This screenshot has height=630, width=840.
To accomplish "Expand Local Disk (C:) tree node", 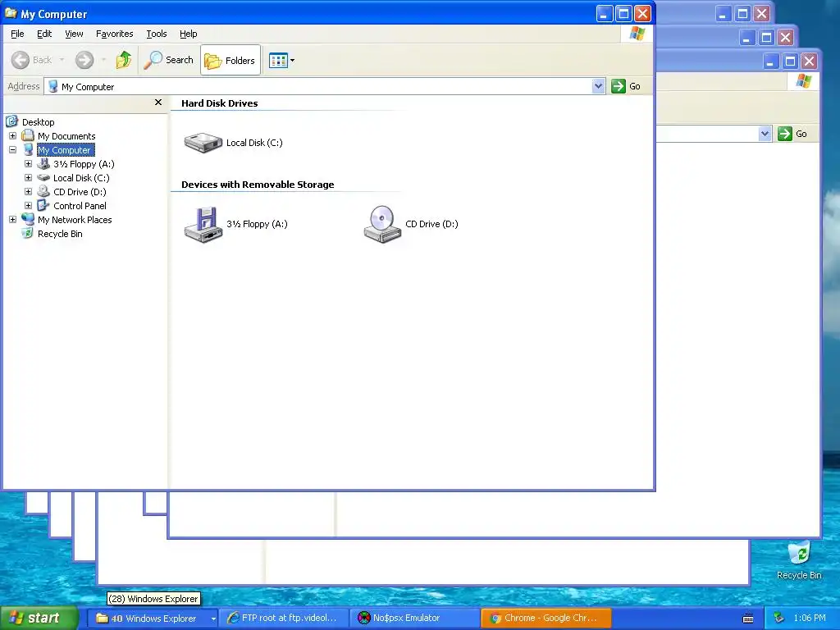I will 29,178.
